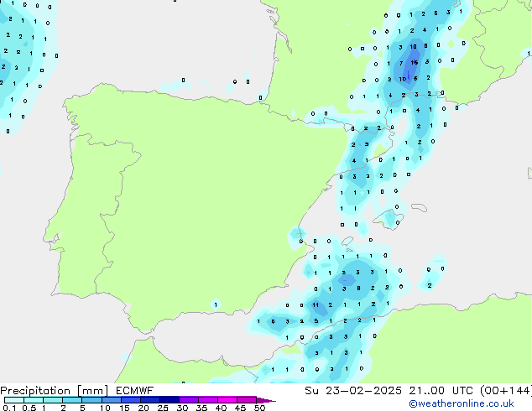Screen dimensions: 532x411
Task: Click the '16' precipitation value over France
Action: [x=415, y=62]
